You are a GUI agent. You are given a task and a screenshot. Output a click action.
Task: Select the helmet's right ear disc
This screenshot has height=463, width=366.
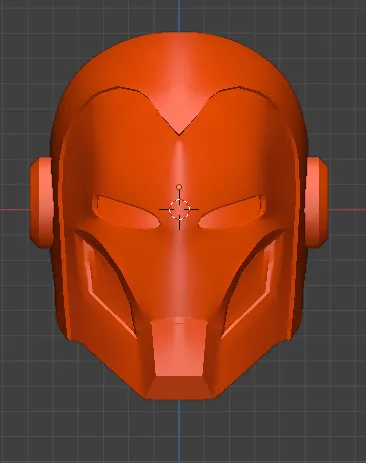(x=316, y=203)
